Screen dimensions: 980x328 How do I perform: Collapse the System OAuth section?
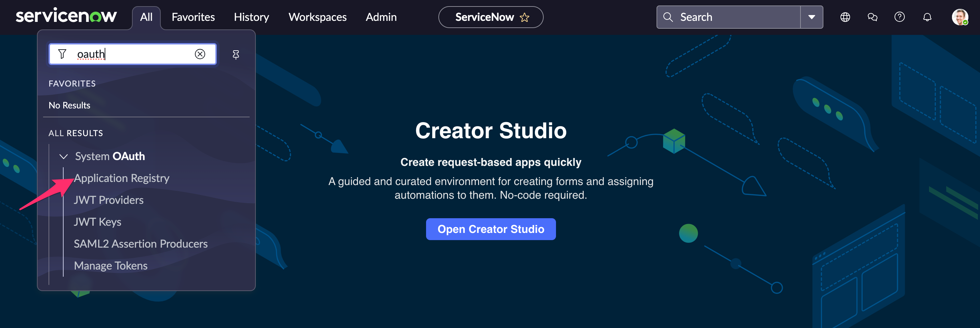63,156
